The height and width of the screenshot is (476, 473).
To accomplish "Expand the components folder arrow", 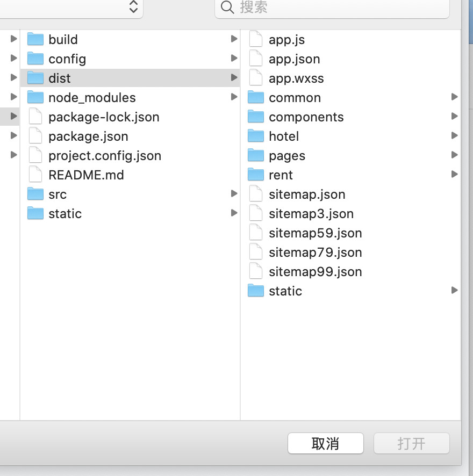I will [454, 116].
